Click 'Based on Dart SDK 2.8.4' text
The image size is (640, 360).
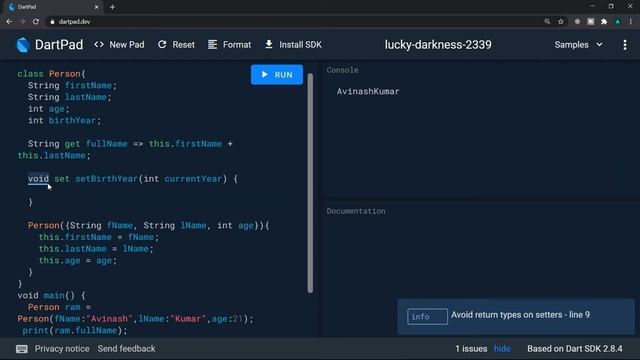pyautogui.click(x=575, y=349)
